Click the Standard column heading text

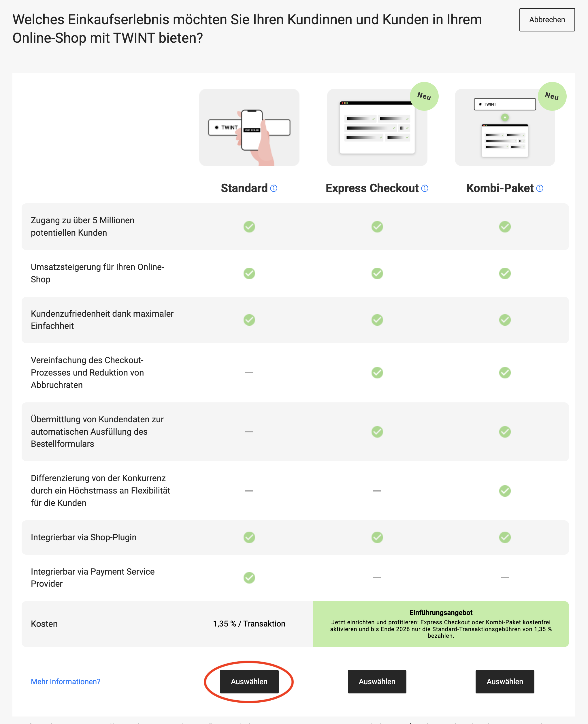pos(244,188)
